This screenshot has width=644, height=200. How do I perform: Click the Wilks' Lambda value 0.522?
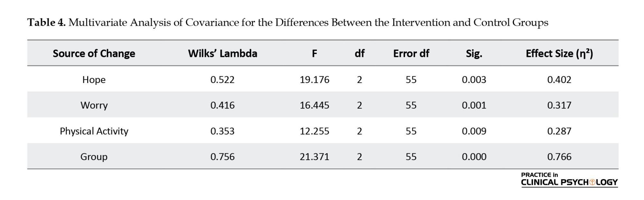pyautogui.click(x=222, y=80)
